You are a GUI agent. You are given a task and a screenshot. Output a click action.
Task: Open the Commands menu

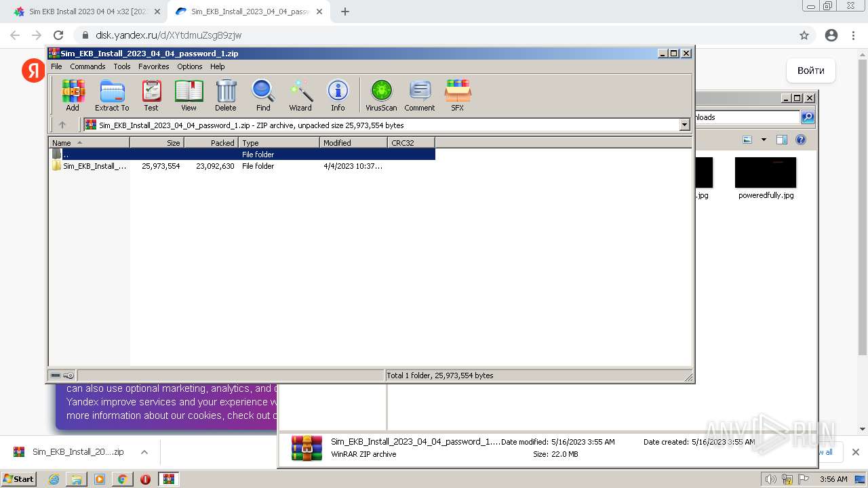click(87, 66)
